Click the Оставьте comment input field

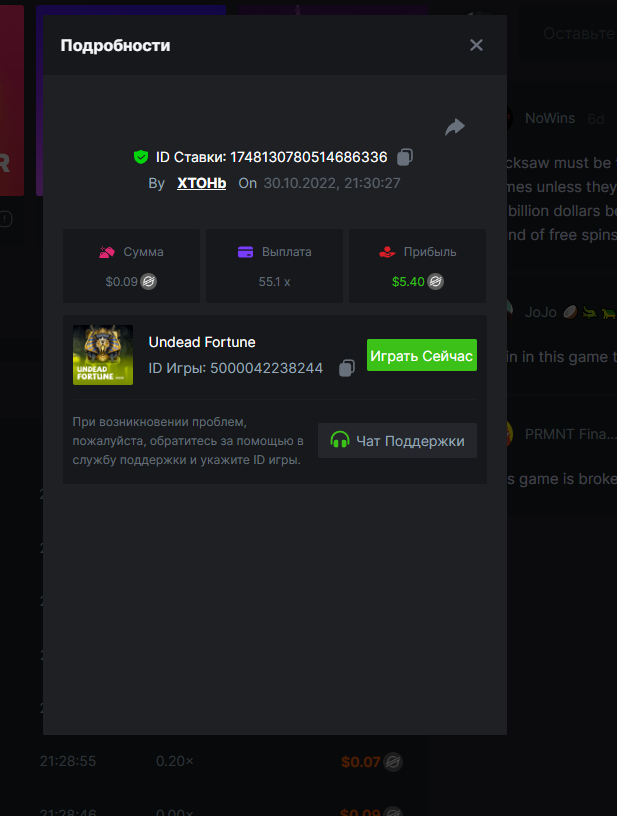(578, 34)
